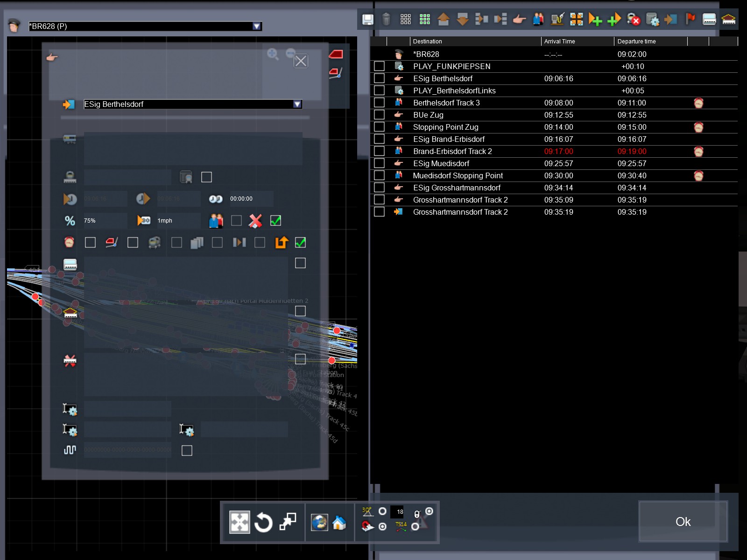Select the *BR628 driver row in the timetable
Screen dimensions: 747x560
click(x=554, y=54)
